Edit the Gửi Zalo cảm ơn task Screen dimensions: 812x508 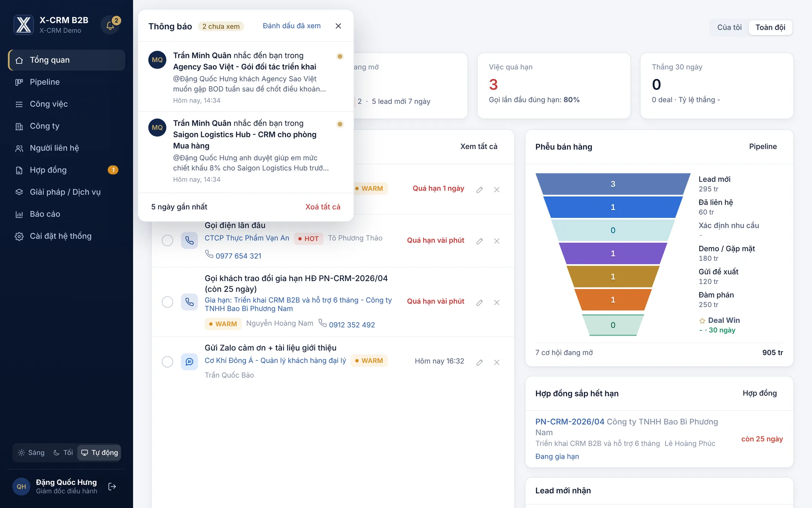(x=479, y=362)
